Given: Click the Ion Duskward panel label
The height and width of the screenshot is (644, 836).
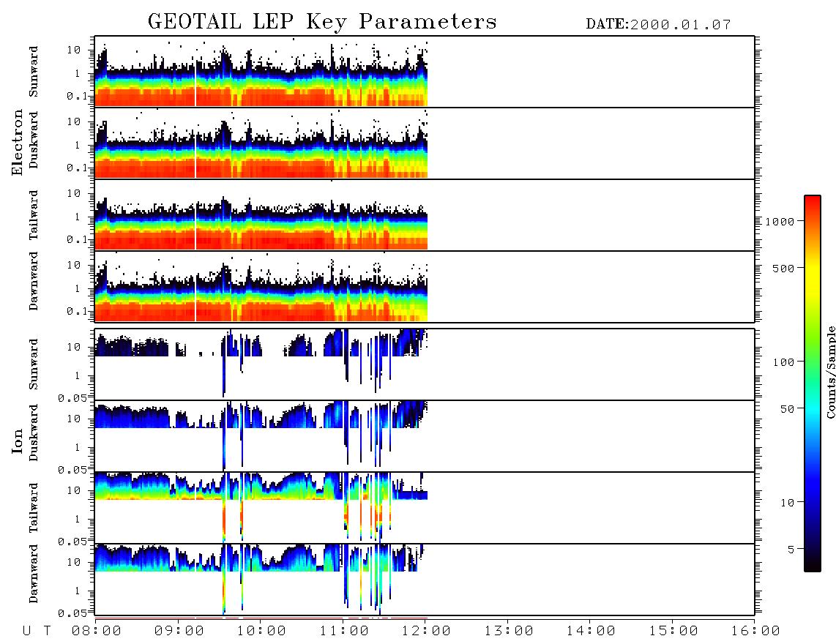Looking at the screenshot, I should point(34,433).
